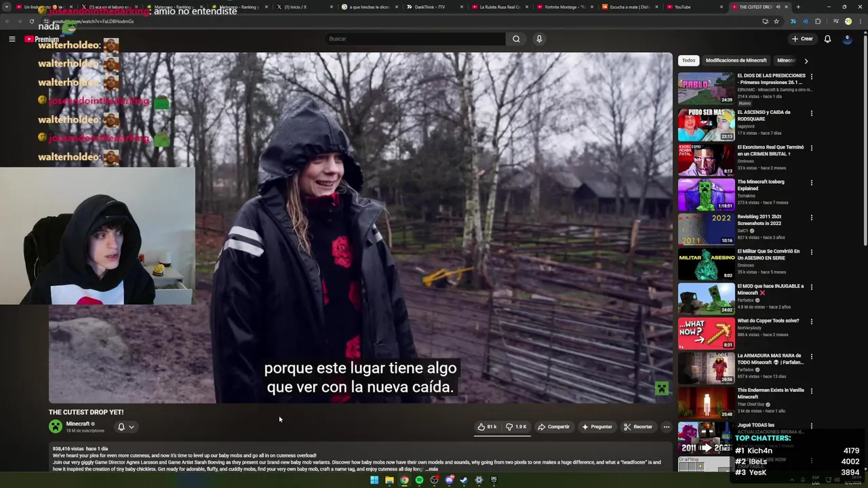868x488 pixels.
Task: Open Spotify from the taskbar
Action: click(419, 480)
